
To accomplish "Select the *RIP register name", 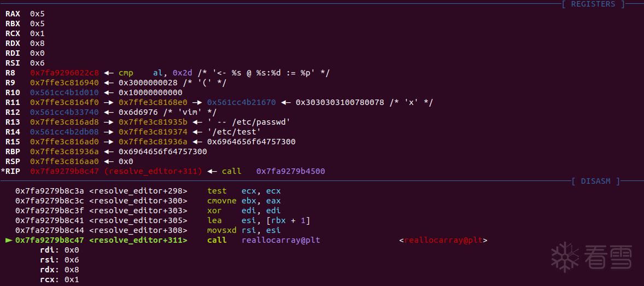I will (10, 171).
